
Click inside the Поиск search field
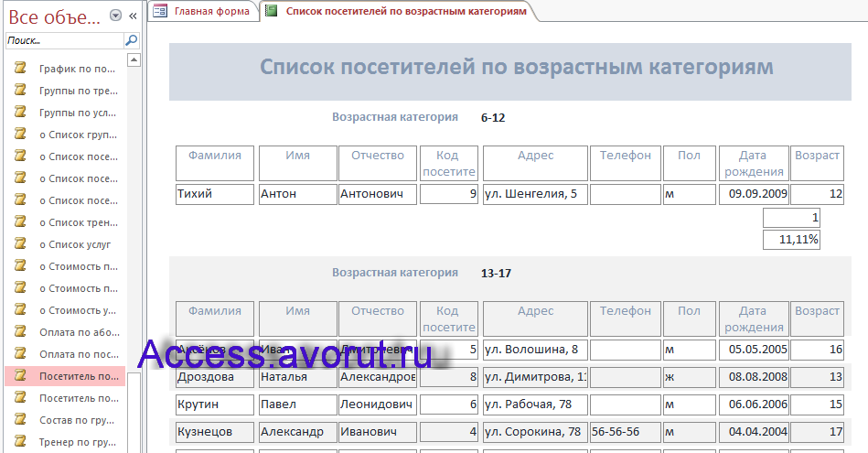(65, 40)
